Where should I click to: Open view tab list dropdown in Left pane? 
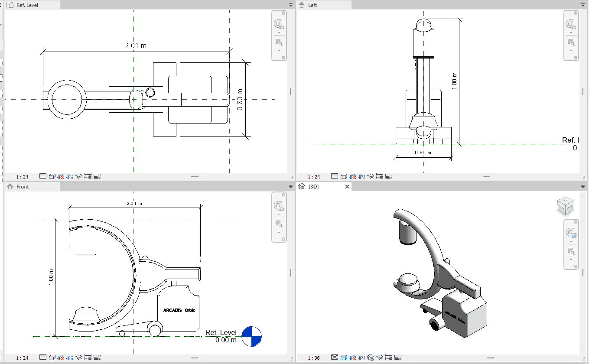click(582, 5)
